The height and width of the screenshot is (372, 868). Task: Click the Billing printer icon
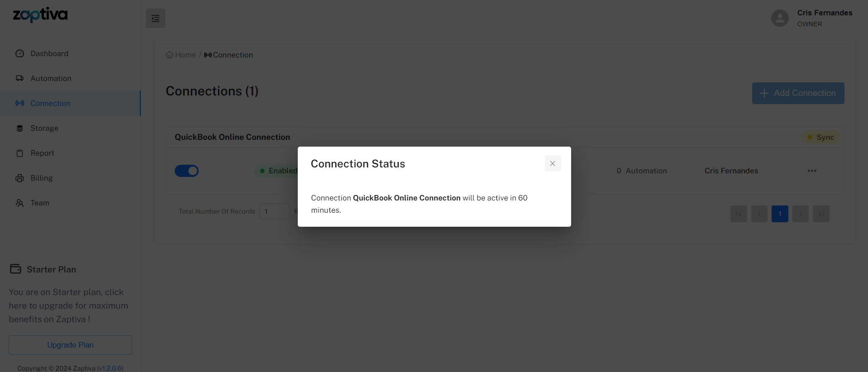pos(19,178)
